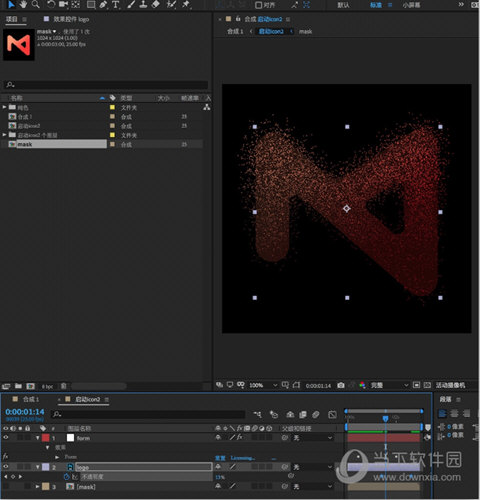Toggle the shy layers switch

(290, 414)
